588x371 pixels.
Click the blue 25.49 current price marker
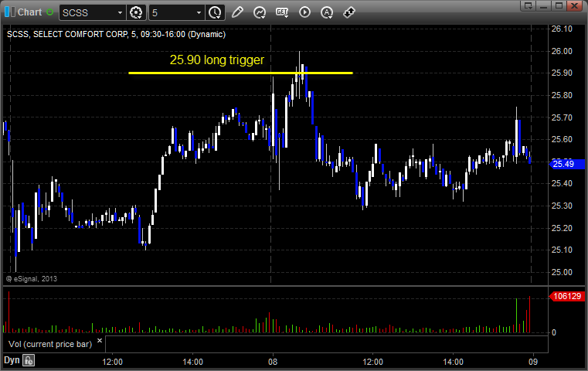click(566, 164)
